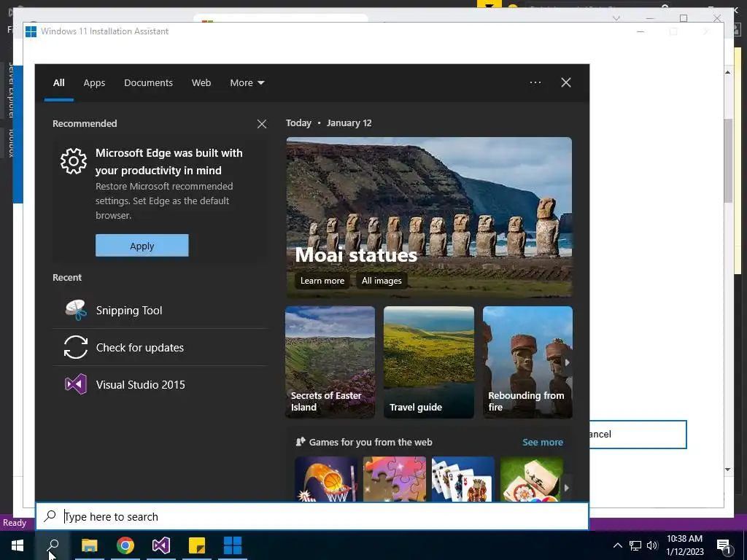Open the solitaire cards game thumbnail
Screen dimensions: 747x560
pos(462,479)
